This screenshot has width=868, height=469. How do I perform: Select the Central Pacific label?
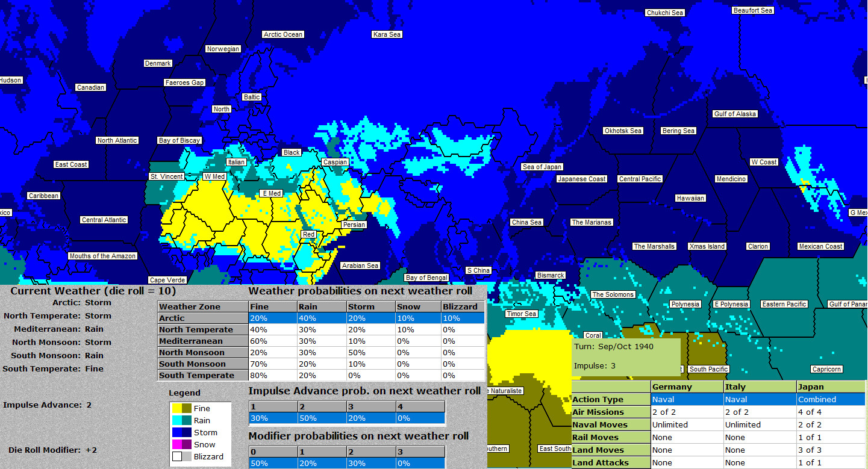point(640,179)
